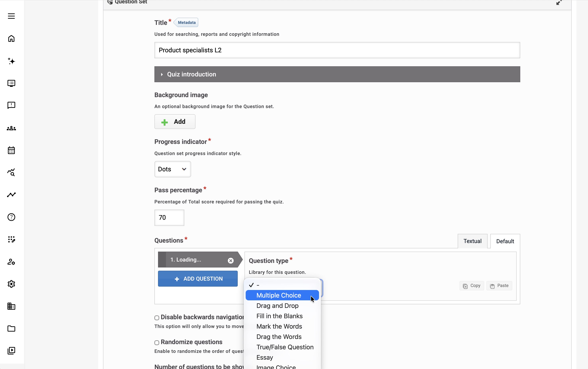The image size is (588, 369).
Task: Click Add background image button
Action: [x=175, y=122]
